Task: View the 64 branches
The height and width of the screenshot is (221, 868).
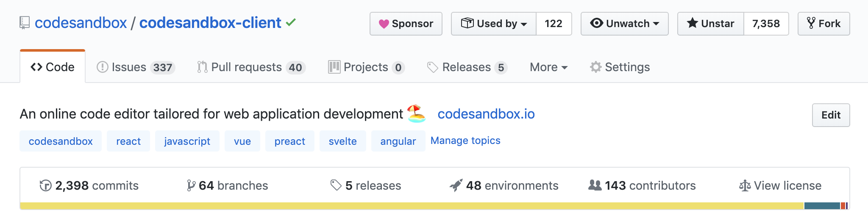Action: pyautogui.click(x=227, y=185)
